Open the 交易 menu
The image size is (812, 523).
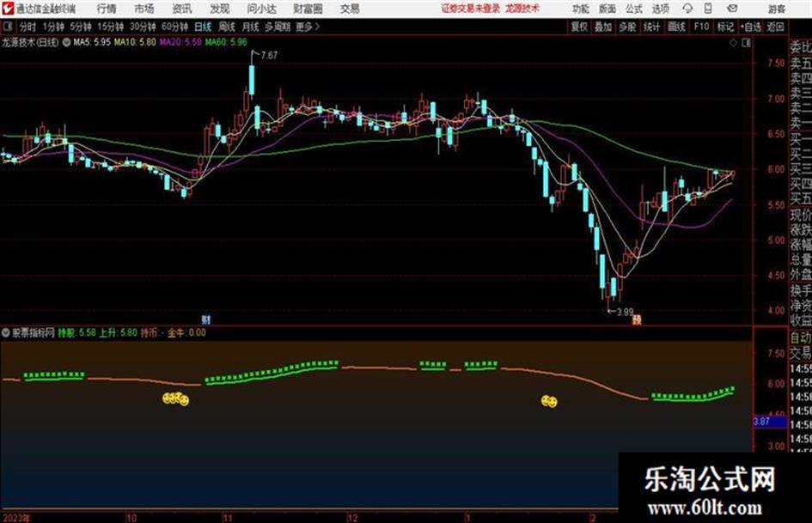(x=350, y=9)
